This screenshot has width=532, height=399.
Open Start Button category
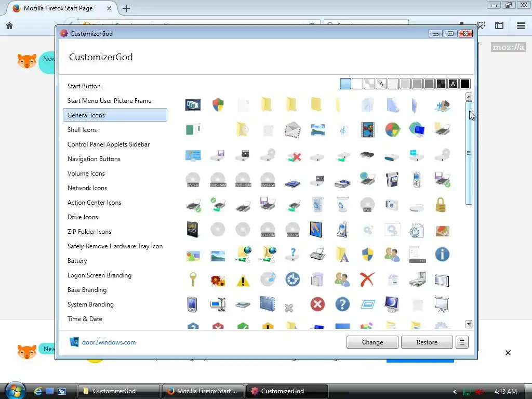click(84, 86)
